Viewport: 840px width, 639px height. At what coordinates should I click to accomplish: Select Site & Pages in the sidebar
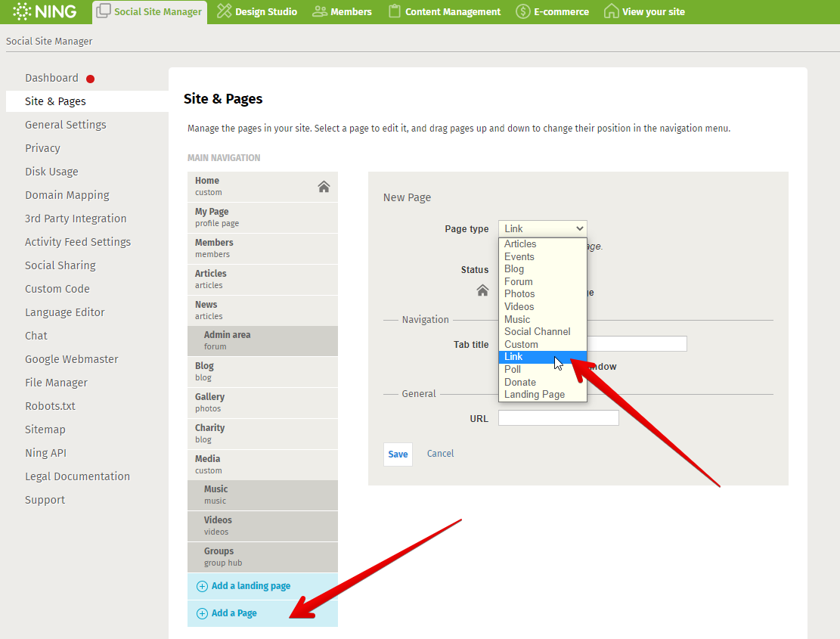pyautogui.click(x=87, y=101)
